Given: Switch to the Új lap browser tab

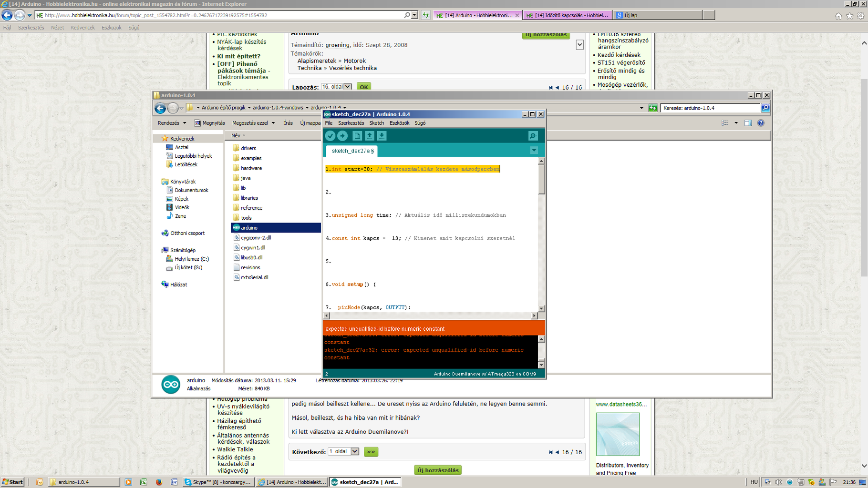Looking at the screenshot, I should [x=657, y=15].
